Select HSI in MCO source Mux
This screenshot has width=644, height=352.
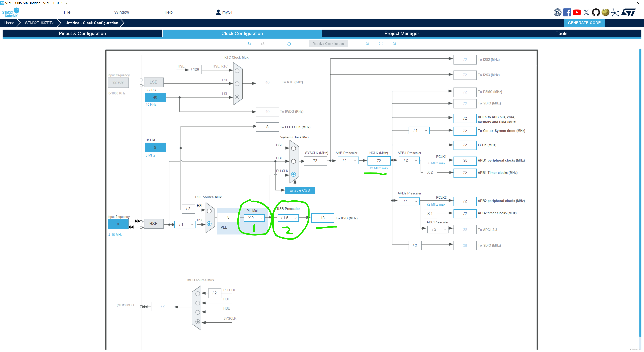198,303
